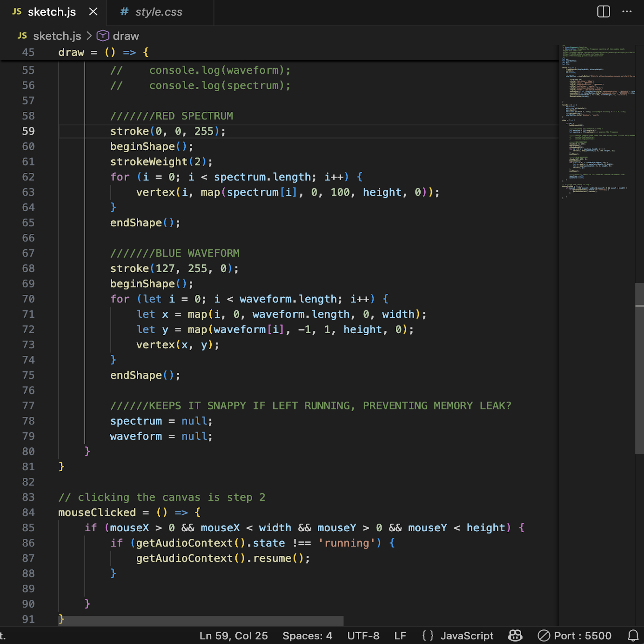The height and width of the screenshot is (644, 644).
Task: Click line number 70 in gutter
Action: [28, 299]
